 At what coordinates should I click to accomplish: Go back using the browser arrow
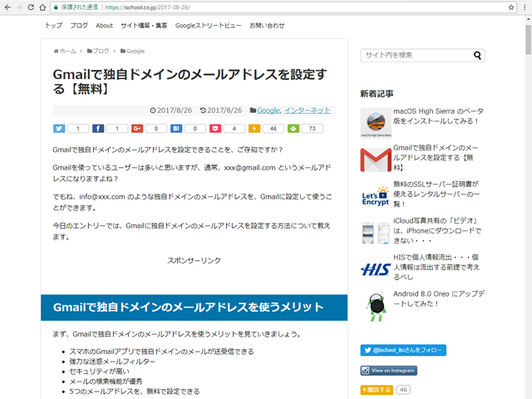[8, 7]
